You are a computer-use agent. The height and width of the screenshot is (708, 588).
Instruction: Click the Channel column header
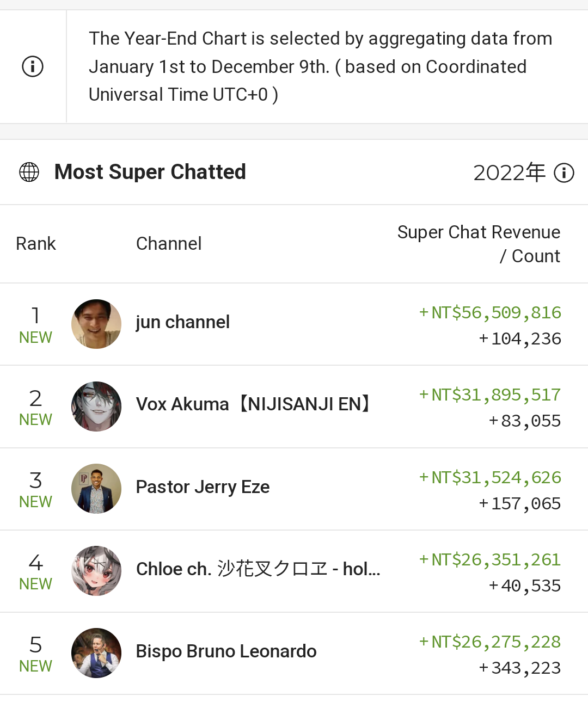click(169, 244)
